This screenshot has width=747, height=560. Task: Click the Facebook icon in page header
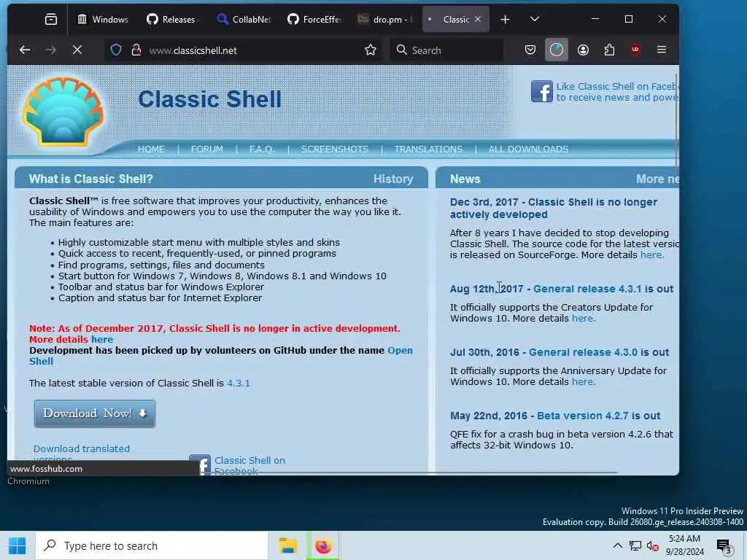pyautogui.click(x=542, y=91)
